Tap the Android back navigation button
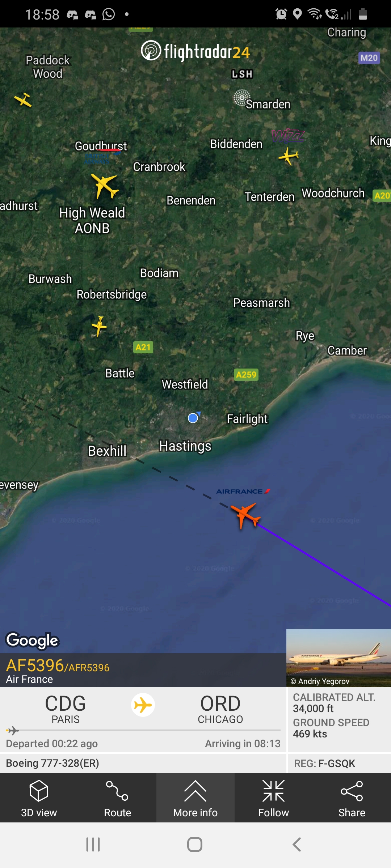 tap(297, 845)
